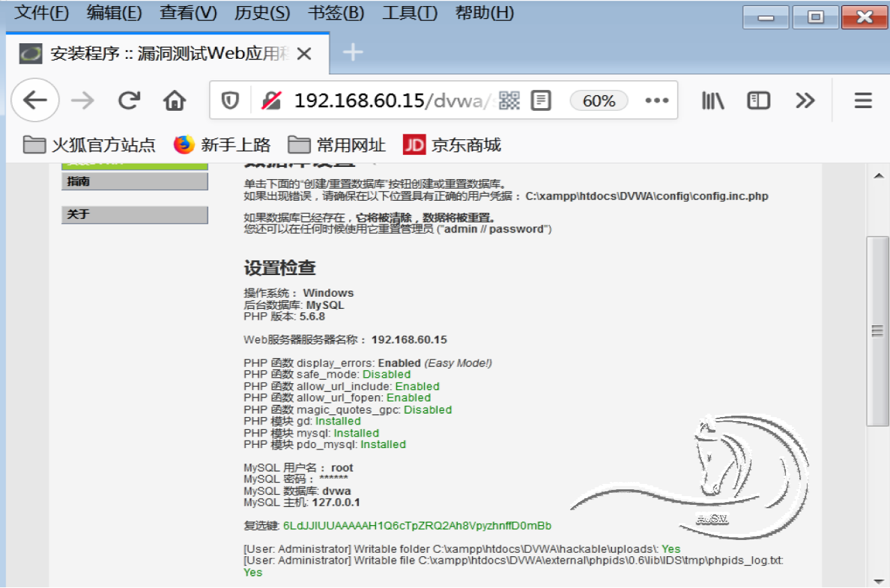Click the 关于 sidebar button
This screenshot has width=890, height=588.
pyautogui.click(x=135, y=215)
